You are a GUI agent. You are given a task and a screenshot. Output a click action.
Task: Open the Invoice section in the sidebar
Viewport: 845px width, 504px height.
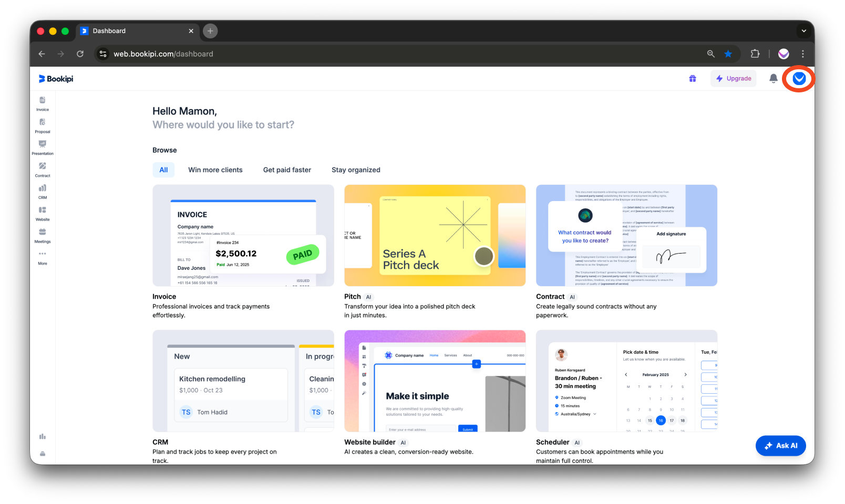coord(42,103)
